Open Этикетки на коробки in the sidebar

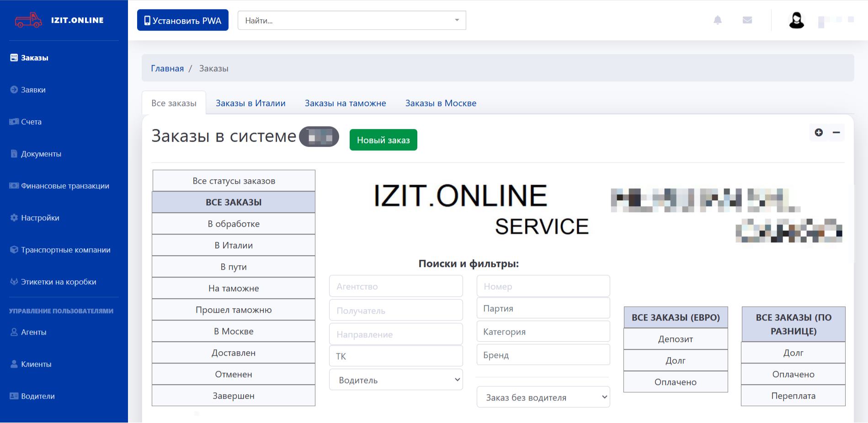click(x=53, y=282)
